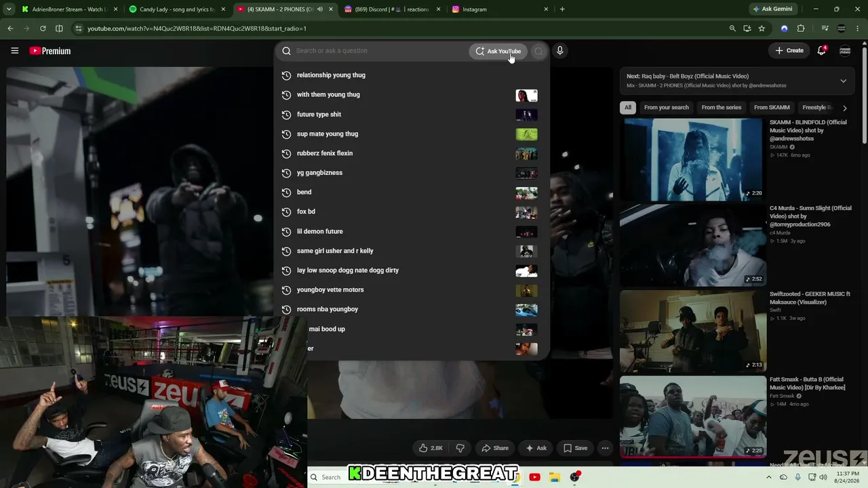Open the more actions ellipsis under video
The height and width of the screenshot is (488, 868).
605,448
